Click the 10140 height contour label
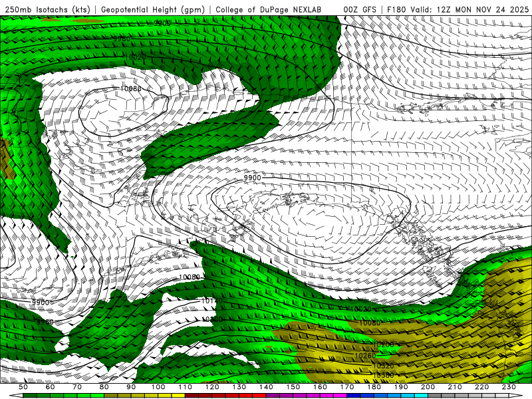This screenshot has height=399, width=532. pyautogui.click(x=211, y=301)
